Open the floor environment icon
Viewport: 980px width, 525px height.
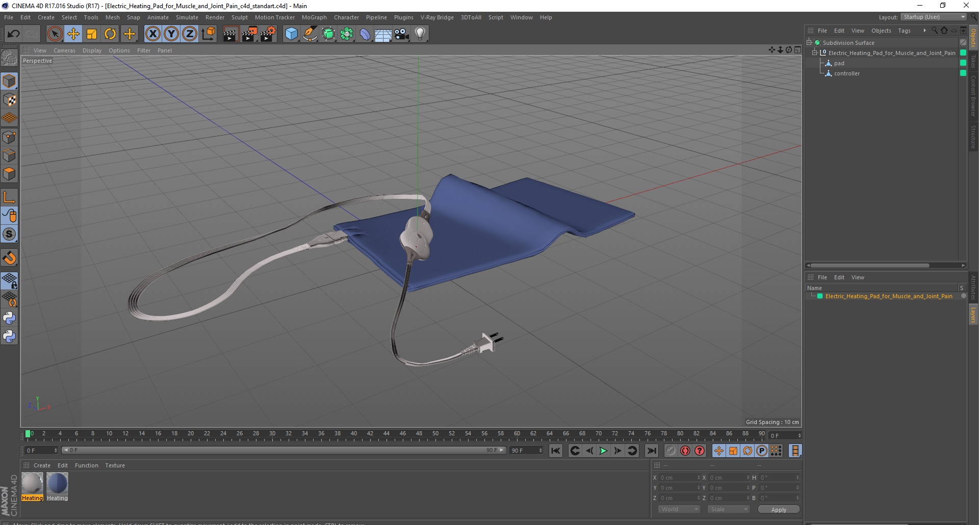pyautogui.click(x=383, y=34)
